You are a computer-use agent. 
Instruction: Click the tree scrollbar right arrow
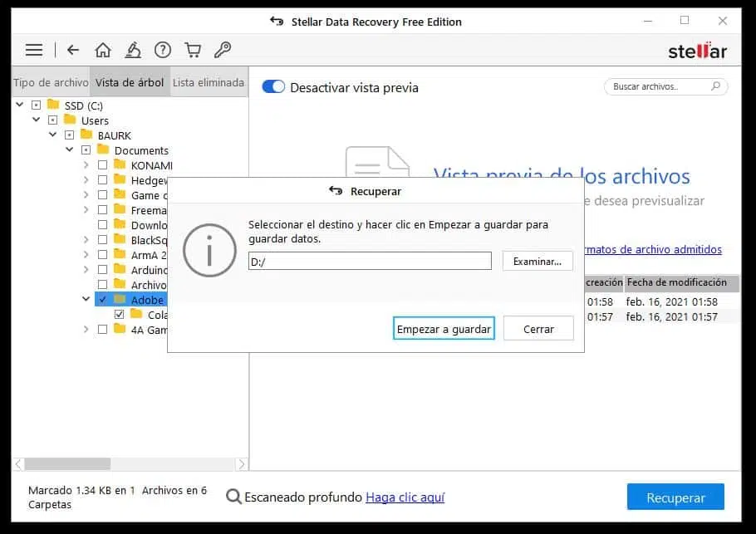[x=242, y=464]
